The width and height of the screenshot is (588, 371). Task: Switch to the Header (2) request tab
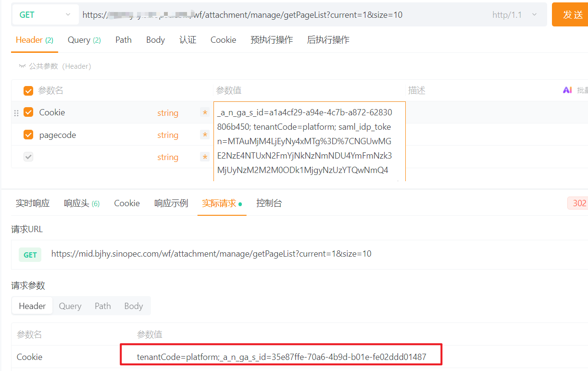35,40
